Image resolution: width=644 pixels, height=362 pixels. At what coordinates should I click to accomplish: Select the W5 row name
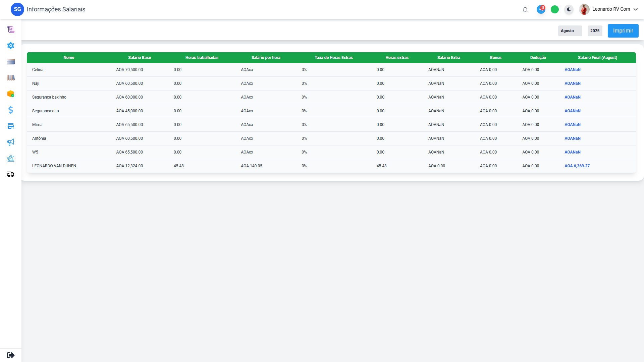pos(35,152)
